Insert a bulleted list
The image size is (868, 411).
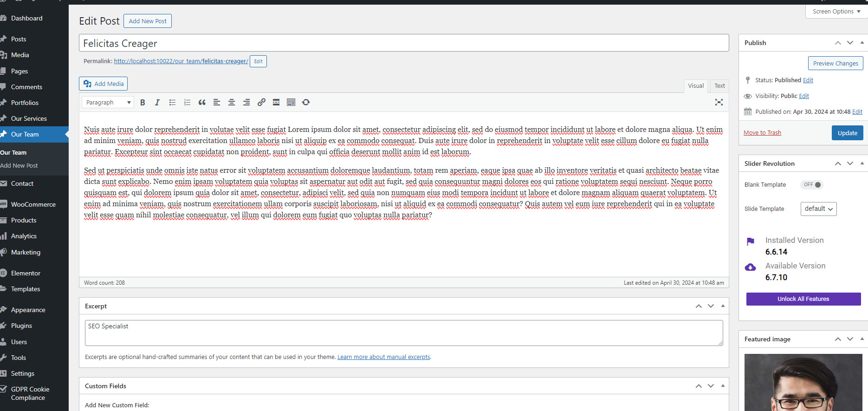click(x=172, y=102)
